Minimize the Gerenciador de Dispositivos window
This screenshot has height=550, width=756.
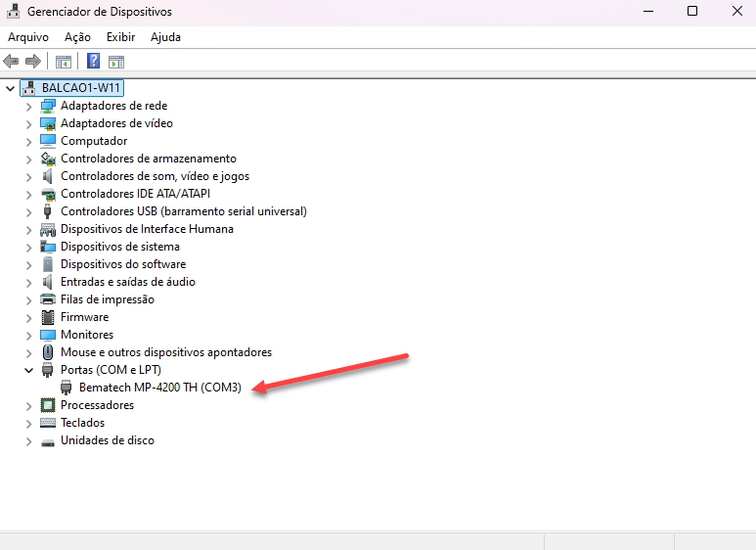click(648, 11)
